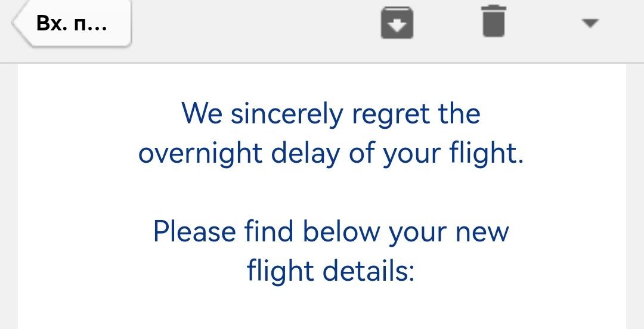The width and height of the screenshot is (644, 329).
Task: Click the word 'details:' in the last line
Action: click(368, 270)
